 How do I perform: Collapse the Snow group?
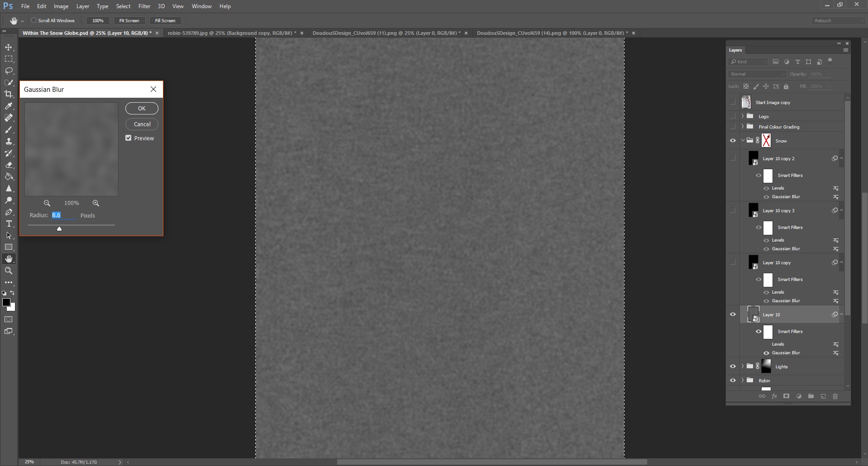pyautogui.click(x=742, y=140)
